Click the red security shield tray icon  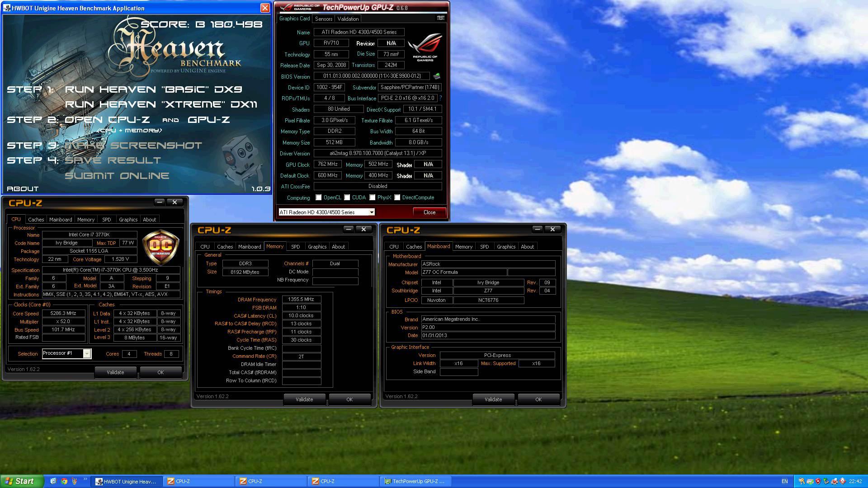click(x=818, y=481)
